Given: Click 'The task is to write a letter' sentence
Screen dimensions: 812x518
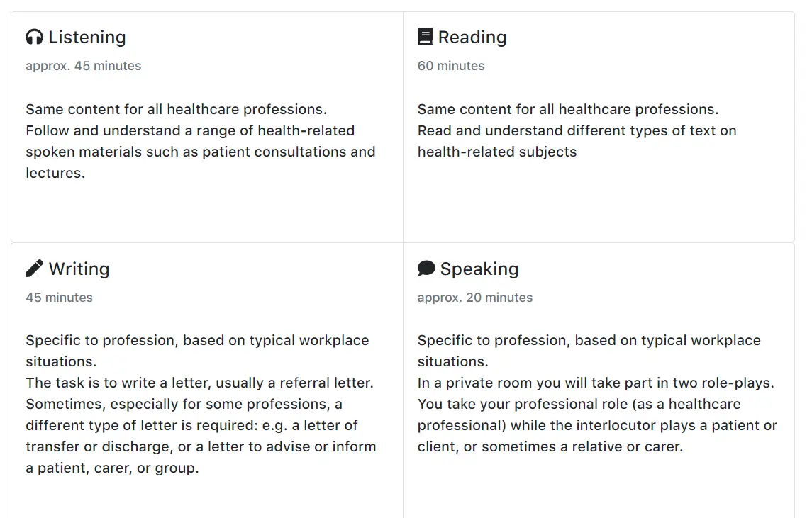Looking at the screenshot, I should tap(199, 383).
